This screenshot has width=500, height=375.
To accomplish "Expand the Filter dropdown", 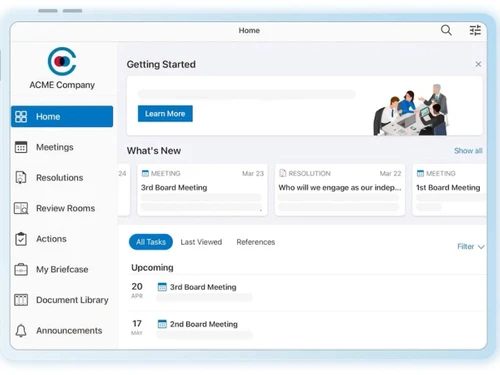I will click(x=470, y=247).
